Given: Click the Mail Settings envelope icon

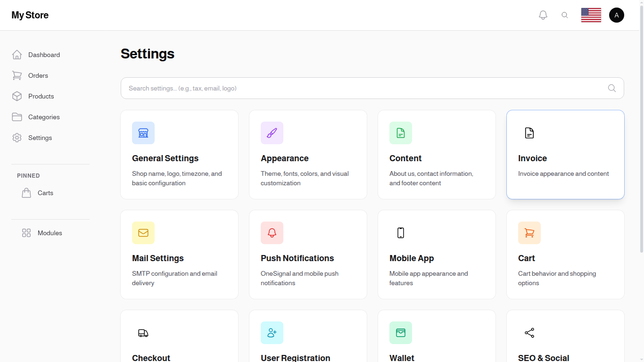Looking at the screenshot, I should pyautogui.click(x=143, y=232).
